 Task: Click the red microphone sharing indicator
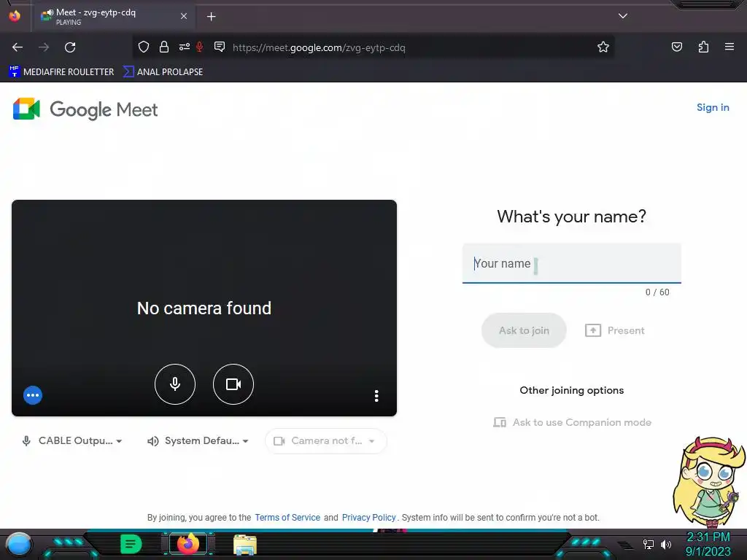(200, 47)
